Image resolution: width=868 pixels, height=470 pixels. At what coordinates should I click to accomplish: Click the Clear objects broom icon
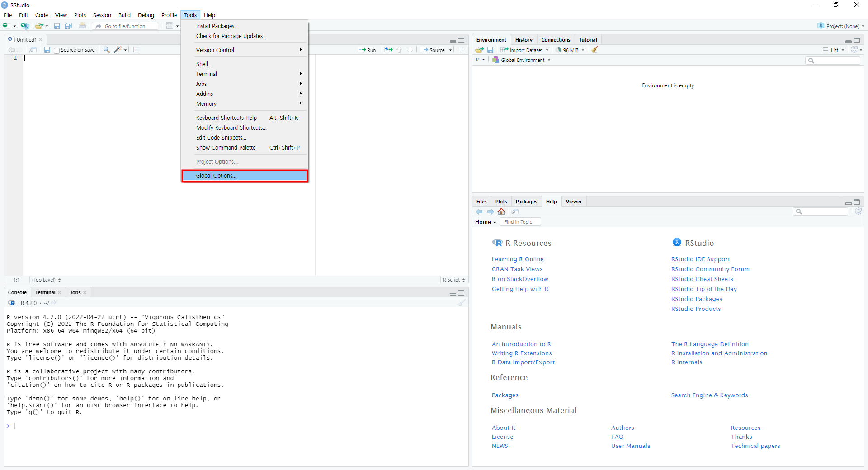coord(595,50)
